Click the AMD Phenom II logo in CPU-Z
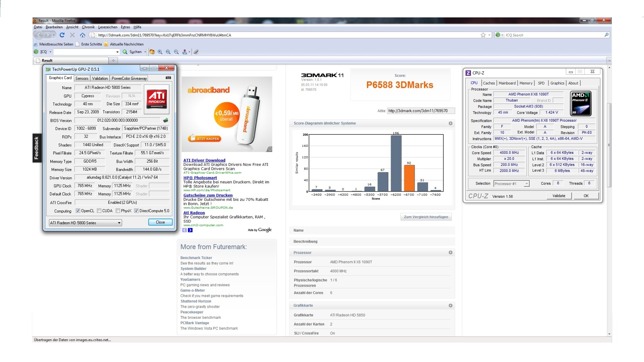Image resolution: width=644 pixels, height=362 pixels. click(581, 104)
